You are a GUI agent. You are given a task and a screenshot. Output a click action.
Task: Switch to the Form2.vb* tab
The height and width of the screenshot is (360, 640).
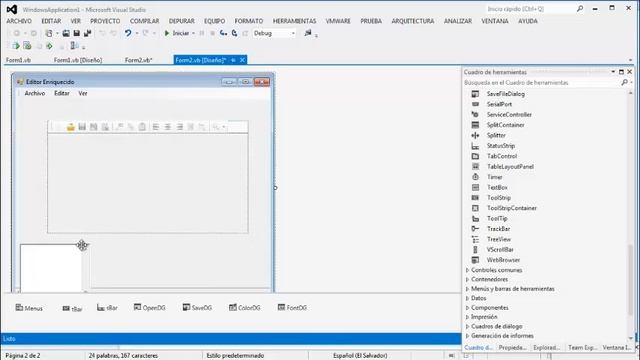point(138,60)
